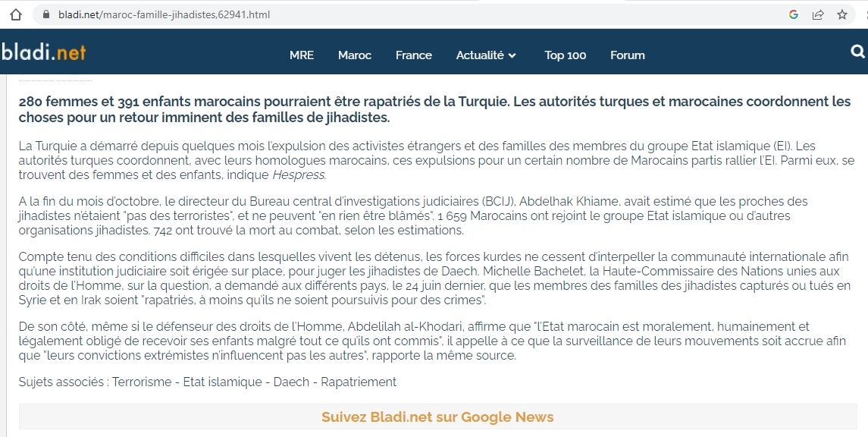Viewport: 868px width, 437px height.
Task: Go to the Maroc section
Action: coord(355,55)
